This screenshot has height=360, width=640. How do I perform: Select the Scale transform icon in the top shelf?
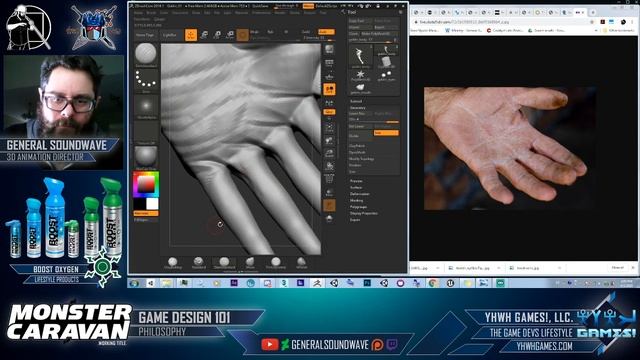(217, 35)
